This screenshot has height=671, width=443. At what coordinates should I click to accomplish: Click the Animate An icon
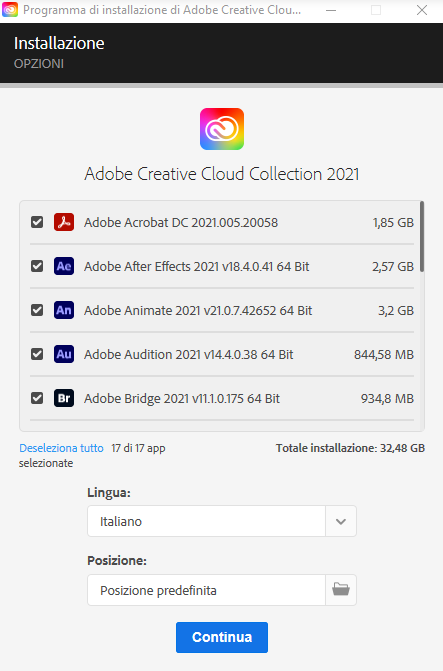64,310
